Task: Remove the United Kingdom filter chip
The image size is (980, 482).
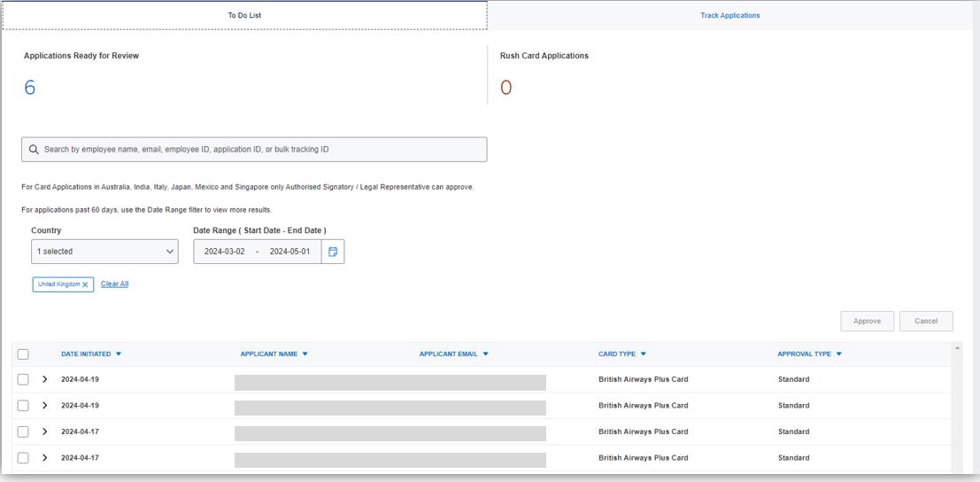Action: (86, 284)
